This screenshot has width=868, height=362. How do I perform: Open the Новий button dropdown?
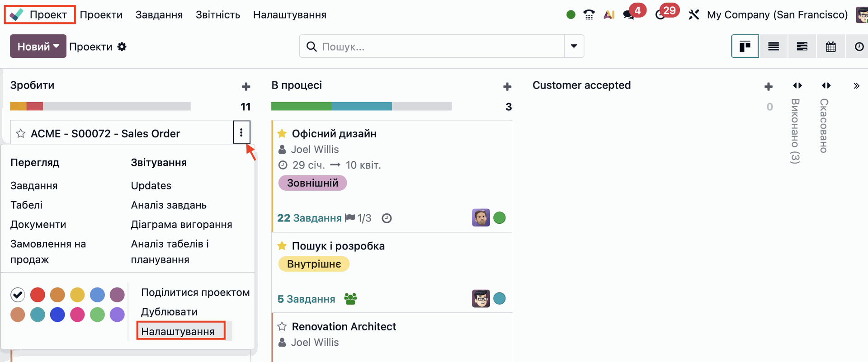click(38, 46)
